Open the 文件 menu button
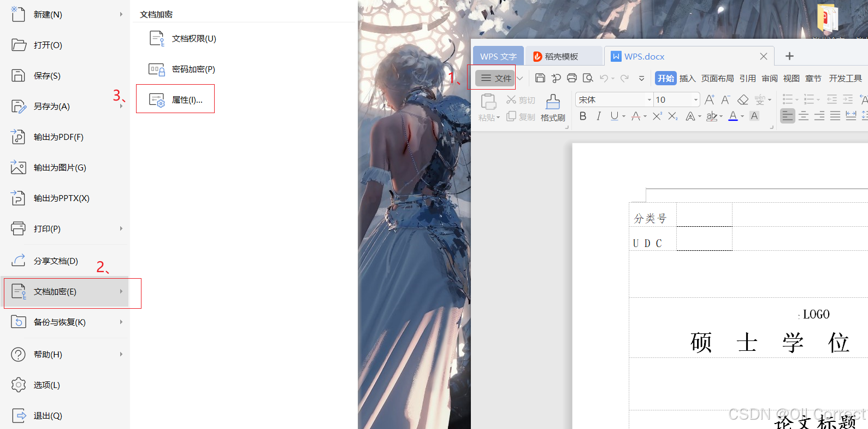 click(x=495, y=78)
